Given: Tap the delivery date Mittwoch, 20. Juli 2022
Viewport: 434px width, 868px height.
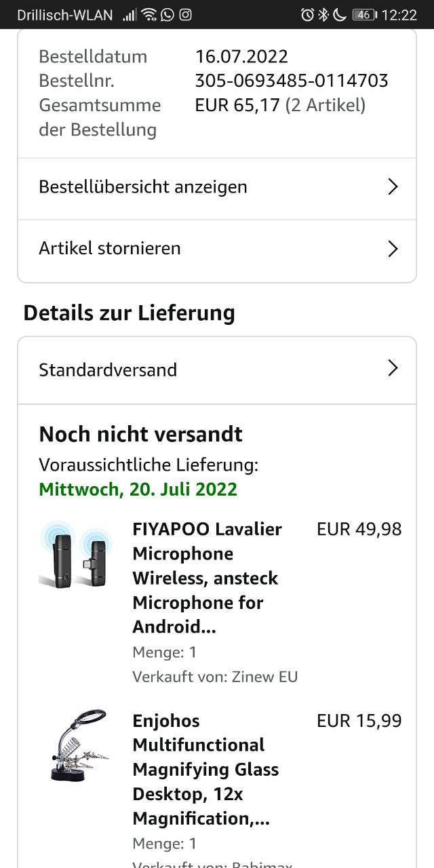Looking at the screenshot, I should pos(138,489).
